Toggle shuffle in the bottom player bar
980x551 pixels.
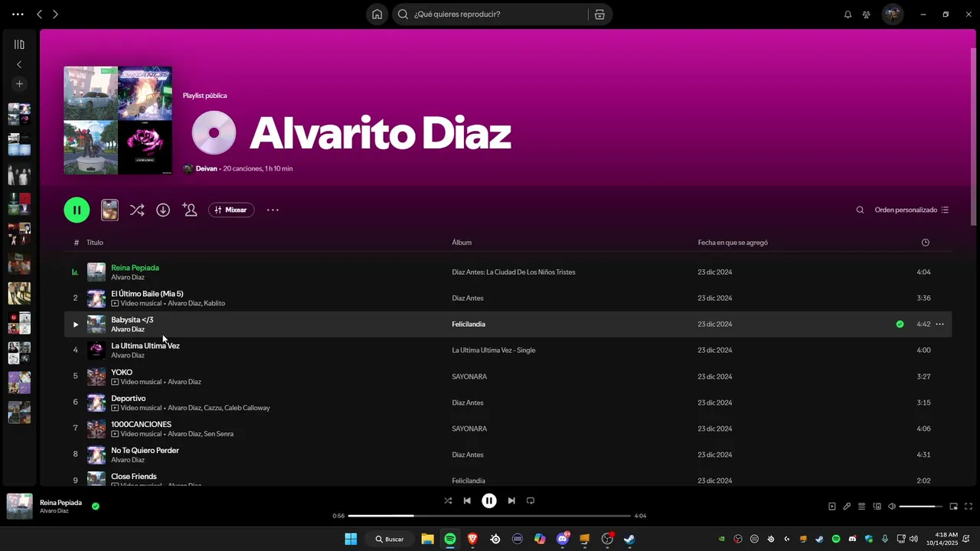point(448,500)
